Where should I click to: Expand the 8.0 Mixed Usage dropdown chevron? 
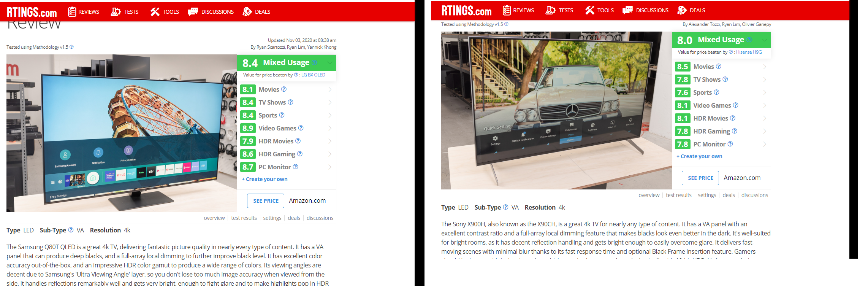[764, 40]
